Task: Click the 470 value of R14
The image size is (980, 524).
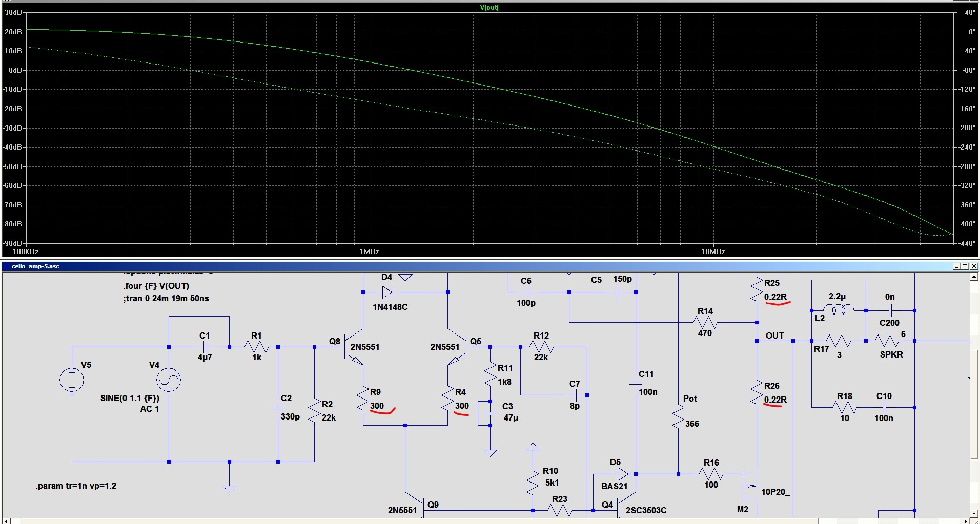Action: pyautogui.click(x=705, y=333)
